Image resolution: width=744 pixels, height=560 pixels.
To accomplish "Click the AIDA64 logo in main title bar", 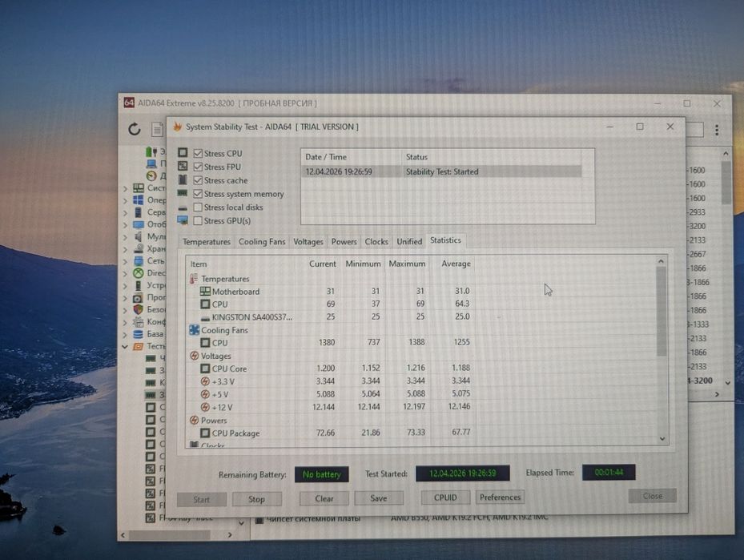I will [129, 103].
